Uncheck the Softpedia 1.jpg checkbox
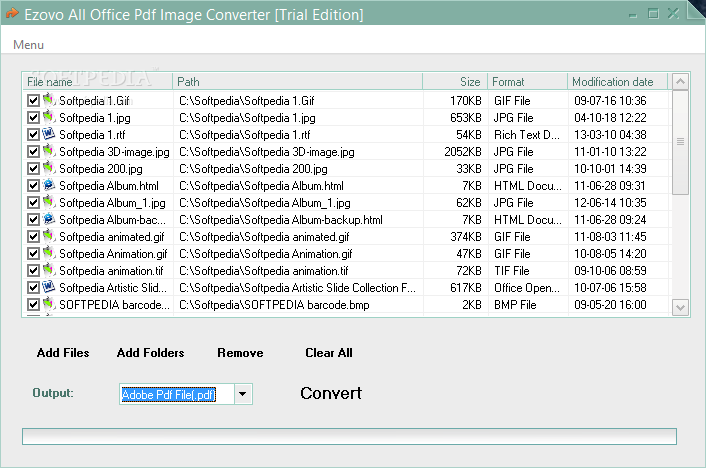The height and width of the screenshot is (468, 706). pos(33,118)
